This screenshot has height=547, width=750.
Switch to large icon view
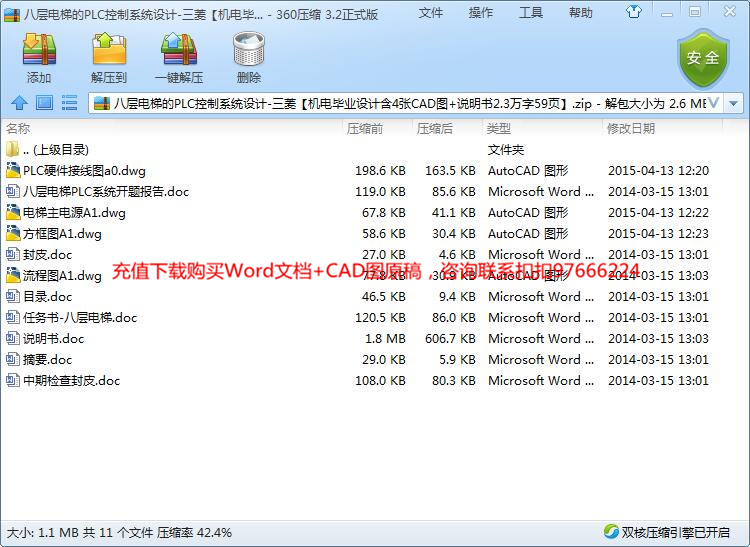pyautogui.click(x=44, y=103)
